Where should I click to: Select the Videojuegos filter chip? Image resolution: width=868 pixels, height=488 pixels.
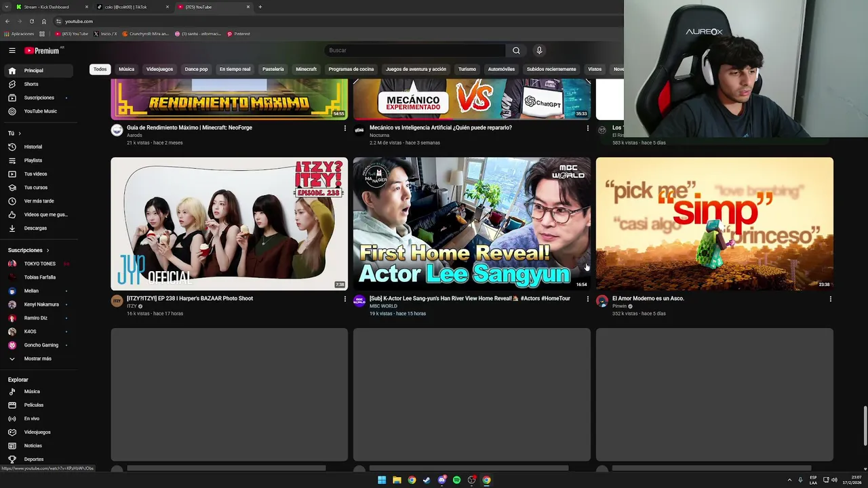(x=159, y=69)
